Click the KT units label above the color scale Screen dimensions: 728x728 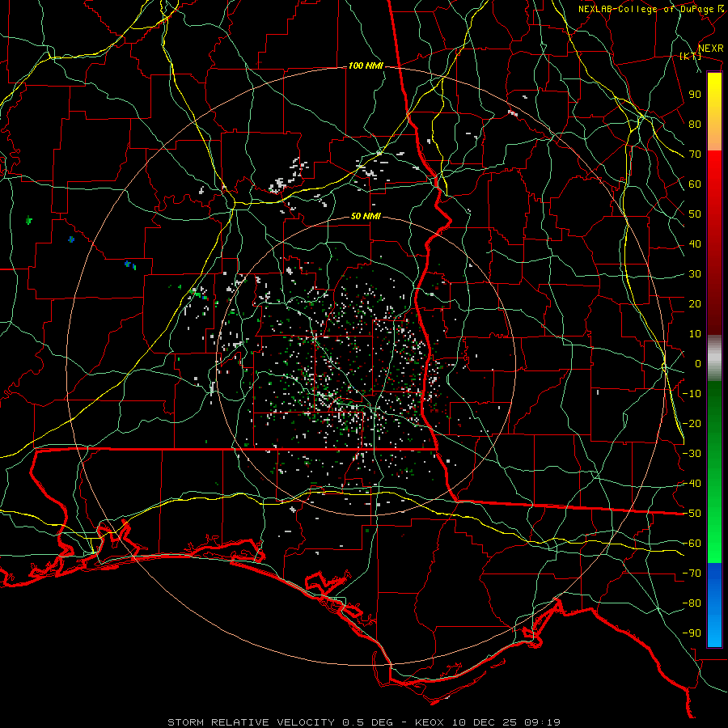690,56
